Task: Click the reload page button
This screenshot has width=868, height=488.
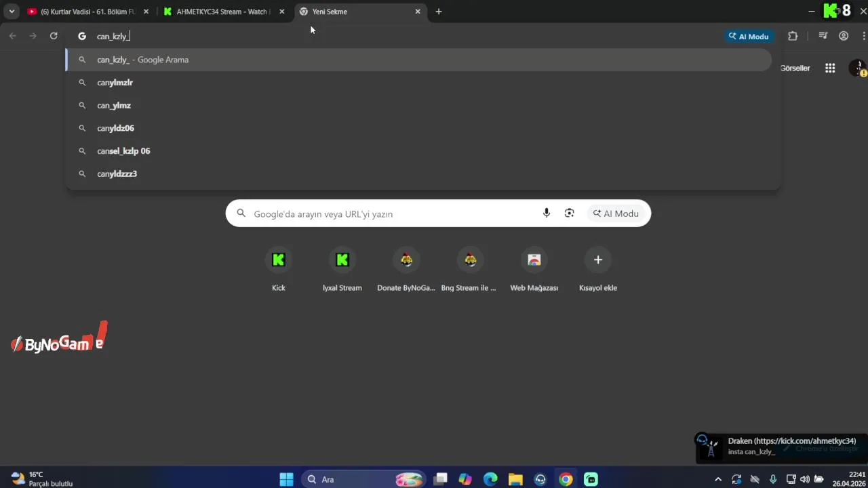Action: [54, 36]
